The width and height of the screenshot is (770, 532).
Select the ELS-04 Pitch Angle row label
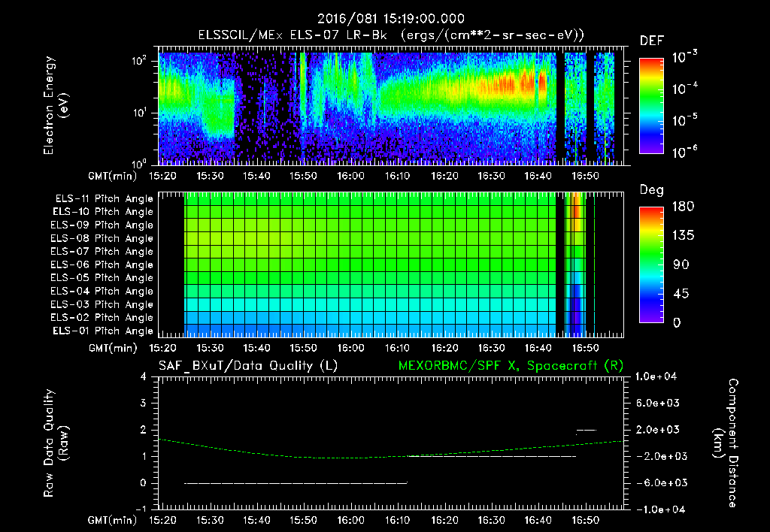coord(102,292)
